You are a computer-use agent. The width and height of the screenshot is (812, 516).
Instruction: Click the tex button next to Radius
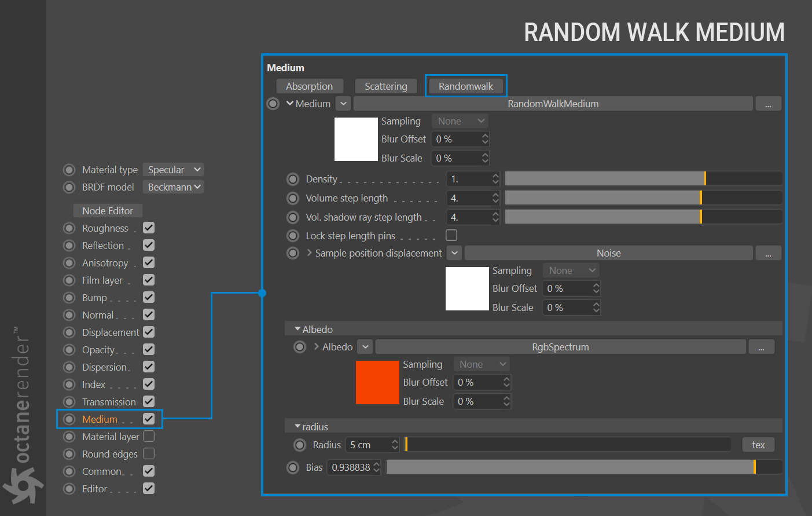[x=758, y=445]
